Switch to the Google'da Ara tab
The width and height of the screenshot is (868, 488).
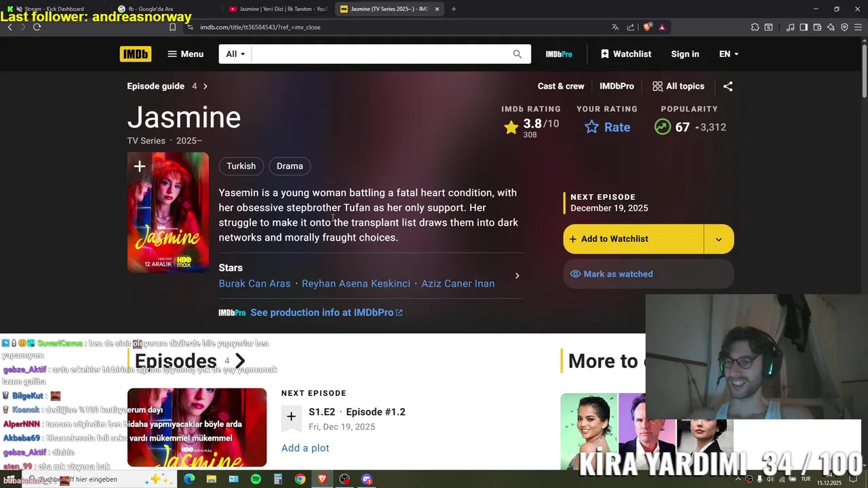(x=151, y=9)
